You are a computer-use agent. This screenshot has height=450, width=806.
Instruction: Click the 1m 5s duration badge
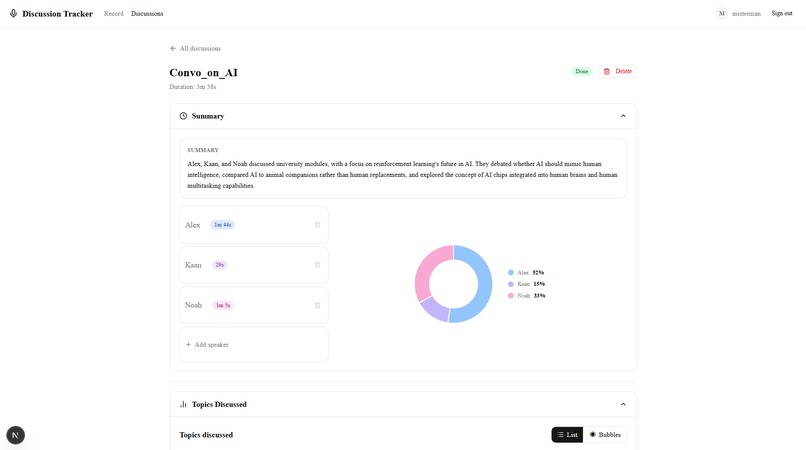[x=223, y=305]
